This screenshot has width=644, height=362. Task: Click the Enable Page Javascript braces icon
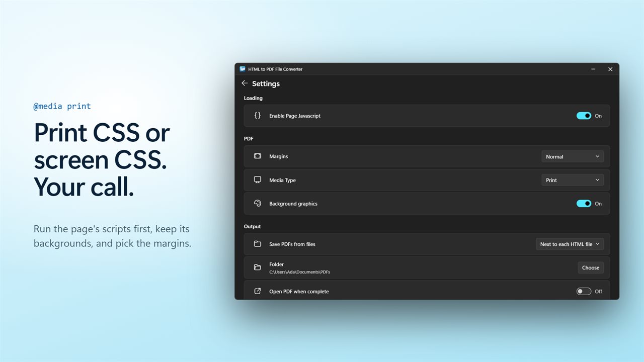click(258, 116)
